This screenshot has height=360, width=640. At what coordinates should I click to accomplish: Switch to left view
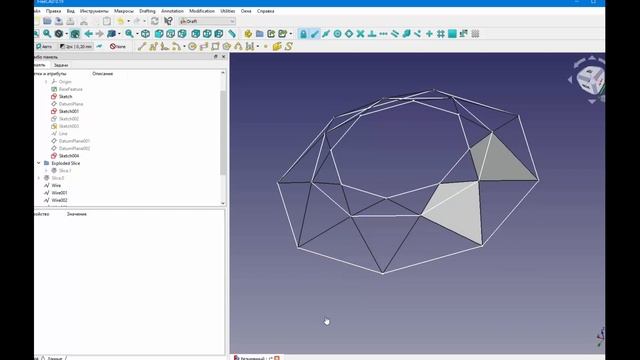(x=218, y=33)
